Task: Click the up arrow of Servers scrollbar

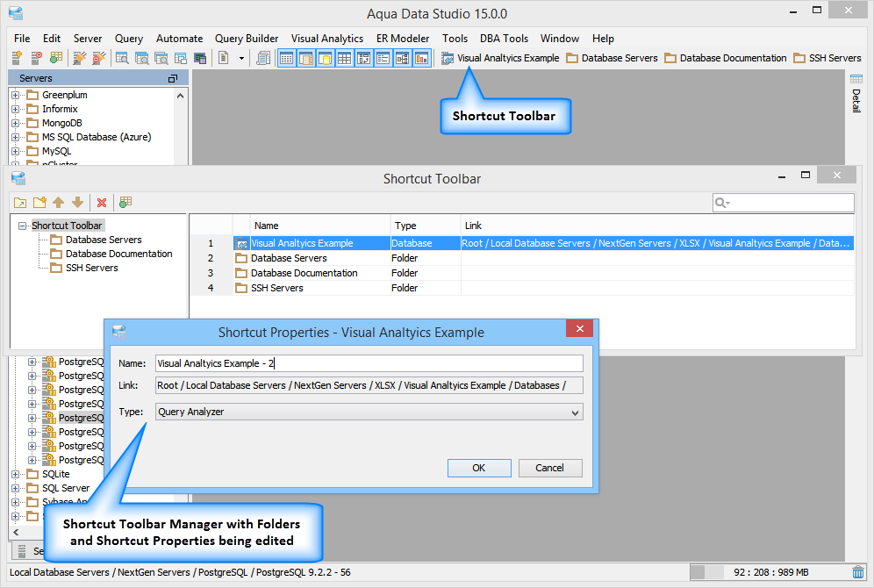Action: [181, 96]
